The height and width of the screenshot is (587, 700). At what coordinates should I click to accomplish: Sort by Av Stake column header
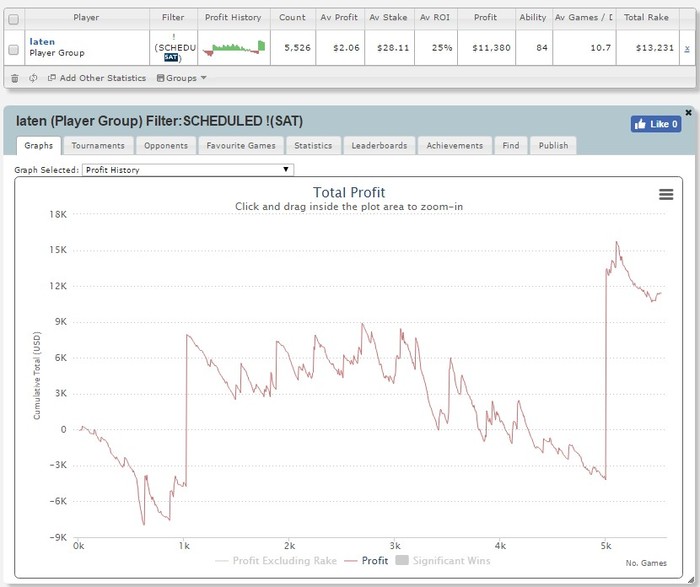[x=388, y=18]
